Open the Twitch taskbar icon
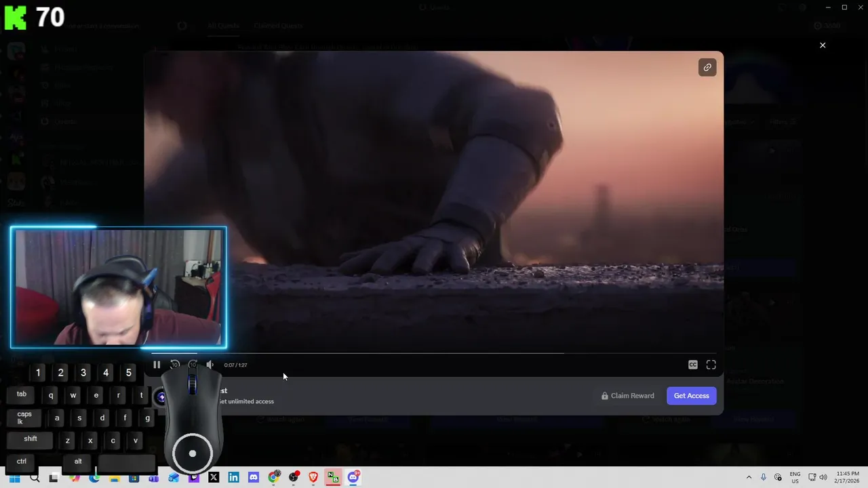 [x=194, y=477]
